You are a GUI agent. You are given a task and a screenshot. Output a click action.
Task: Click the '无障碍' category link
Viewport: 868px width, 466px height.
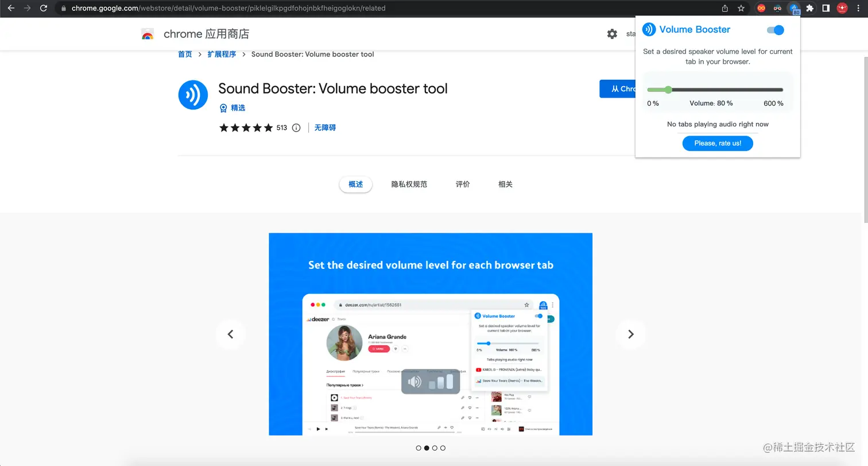pyautogui.click(x=325, y=128)
